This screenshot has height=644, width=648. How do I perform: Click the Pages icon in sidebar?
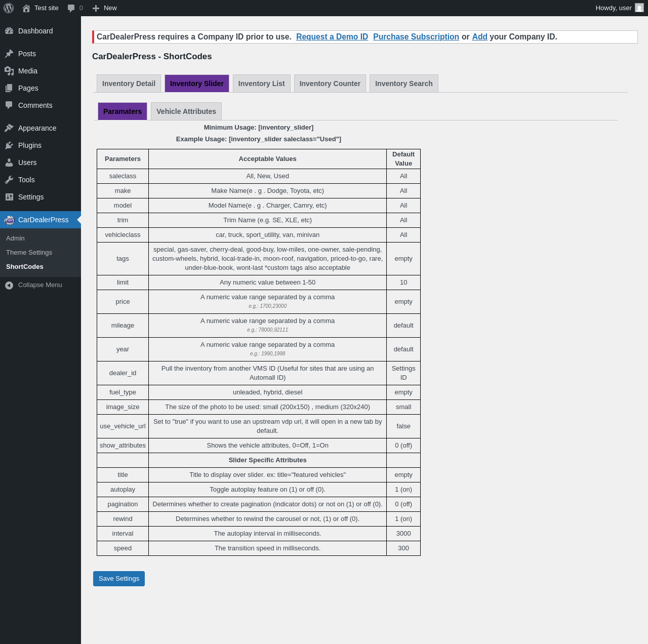point(9,88)
